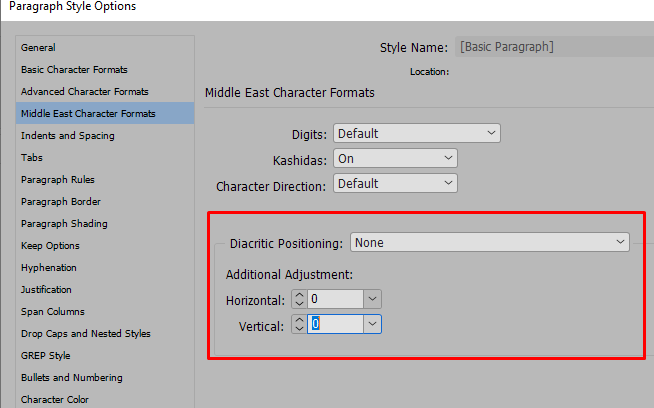Select Middle East Character Formats category
The image size is (654, 408).
[105, 113]
